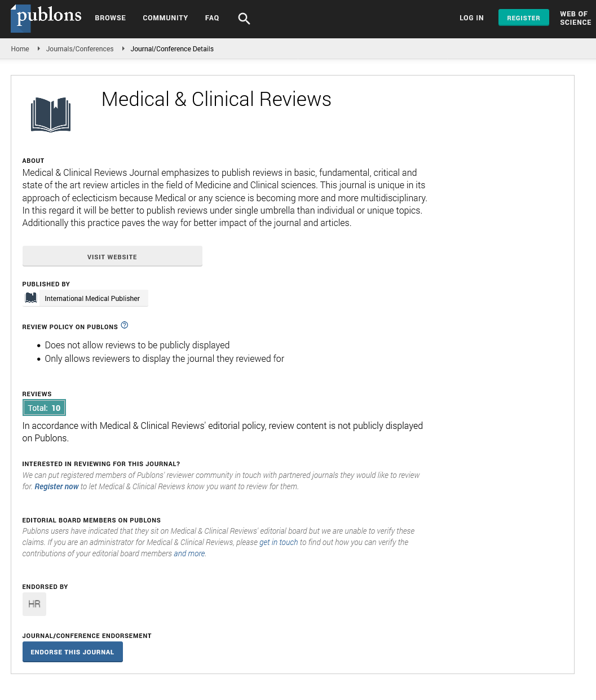Navigate to the Journals/Conferences breadcrumb

(80, 49)
